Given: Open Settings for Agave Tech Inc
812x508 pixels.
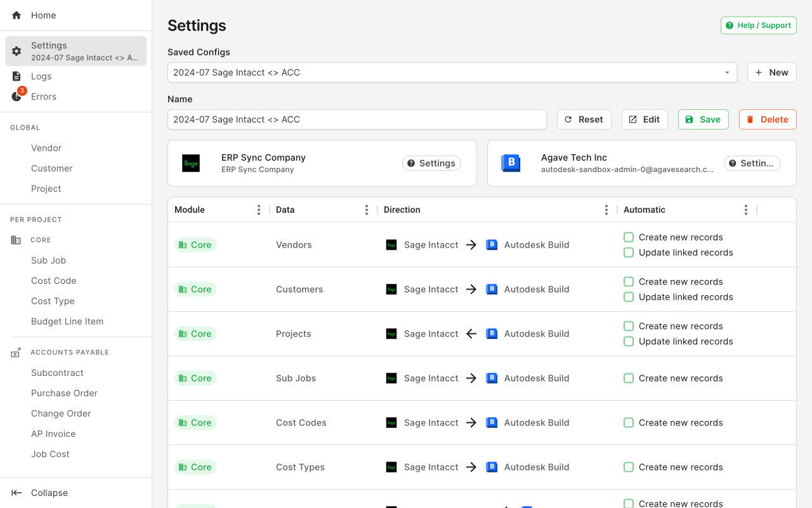Looking at the screenshot, I should coord(752,163).
